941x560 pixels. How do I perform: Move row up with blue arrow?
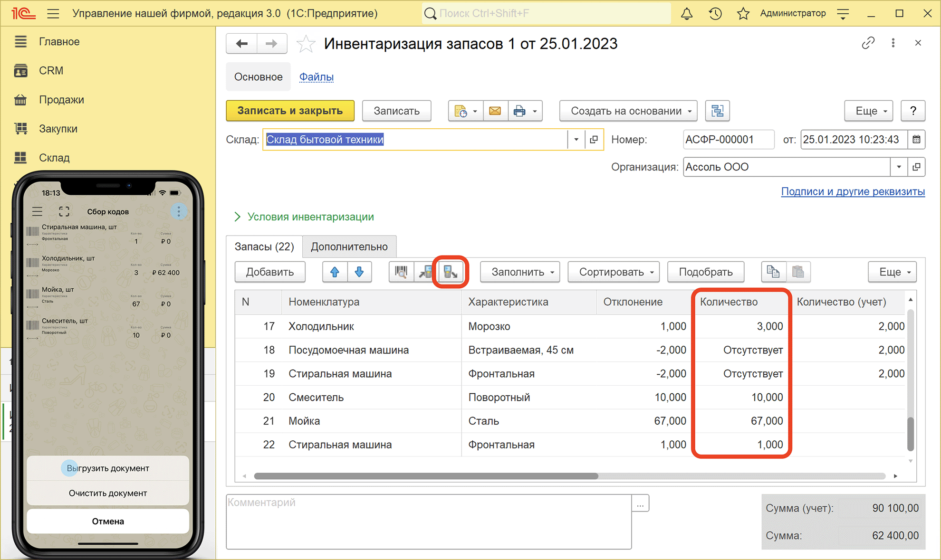(x=335, y=272)
